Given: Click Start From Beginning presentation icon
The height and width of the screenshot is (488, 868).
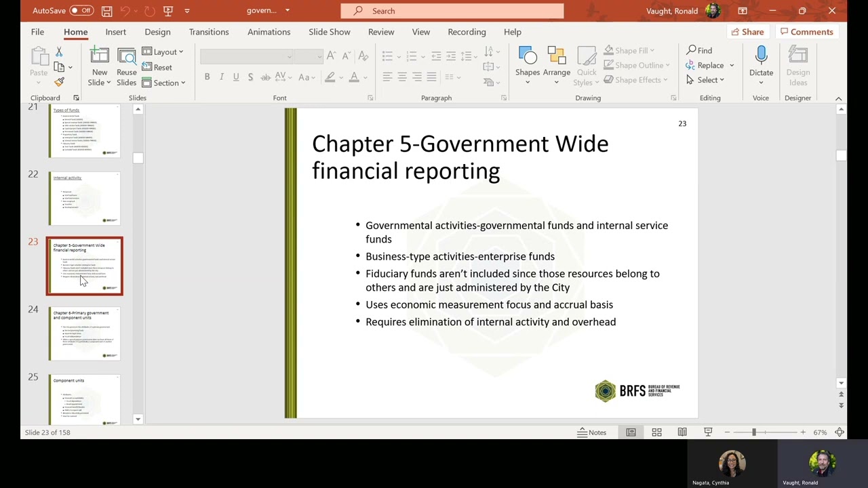Looking at the screenshot, I should point(168,11).
